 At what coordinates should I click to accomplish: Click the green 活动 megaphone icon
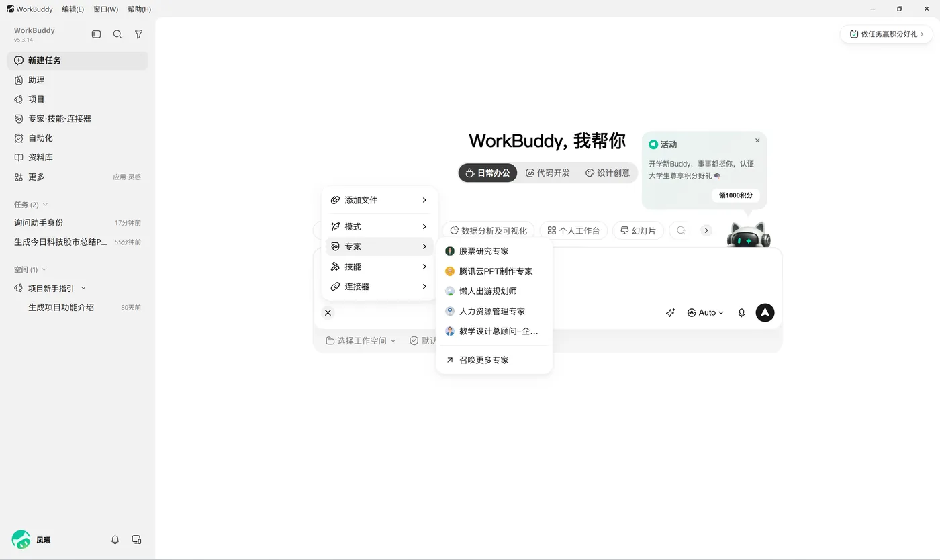click(x=653, y=144)
